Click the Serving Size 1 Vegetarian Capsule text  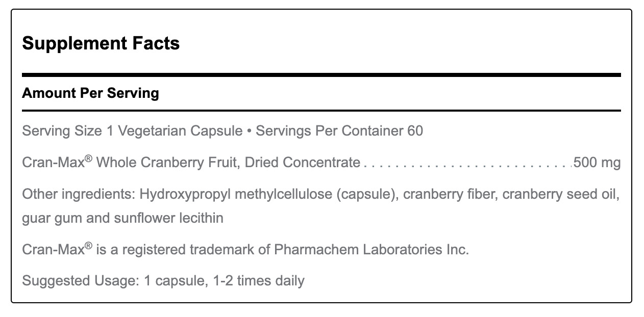coord(132,131)
